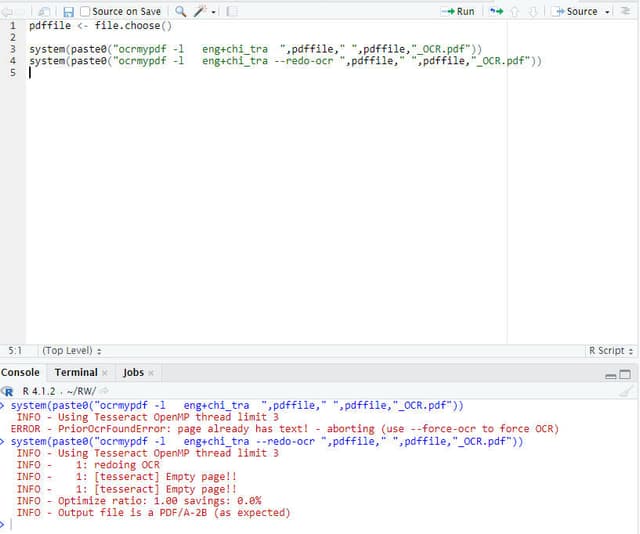This screenshot has width=640, height=534.
Task: Select the Console tab
Action: (20, 372)
